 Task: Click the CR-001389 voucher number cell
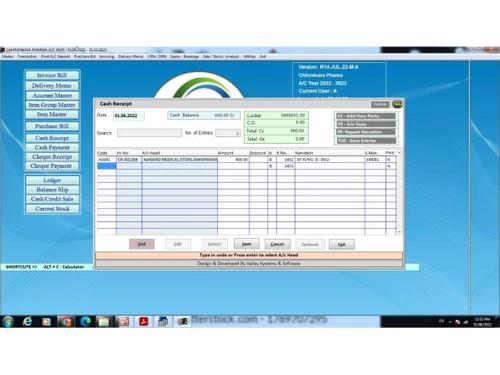click(129, 160)
